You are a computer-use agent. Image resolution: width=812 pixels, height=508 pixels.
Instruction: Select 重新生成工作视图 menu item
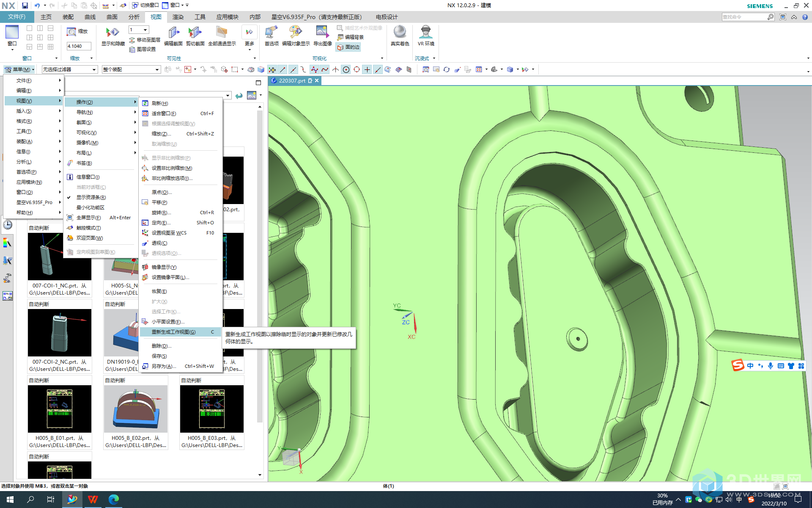pos(181,332)
